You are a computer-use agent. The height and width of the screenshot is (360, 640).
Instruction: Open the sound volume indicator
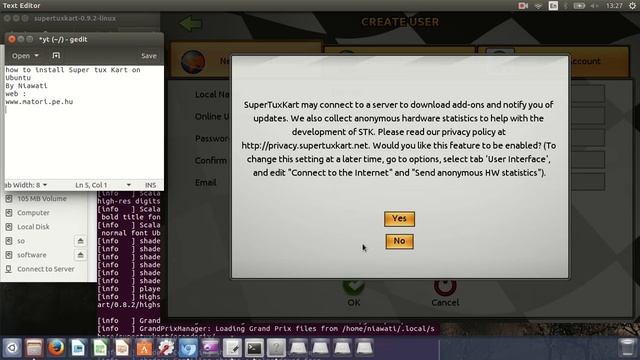coord(594,6)
